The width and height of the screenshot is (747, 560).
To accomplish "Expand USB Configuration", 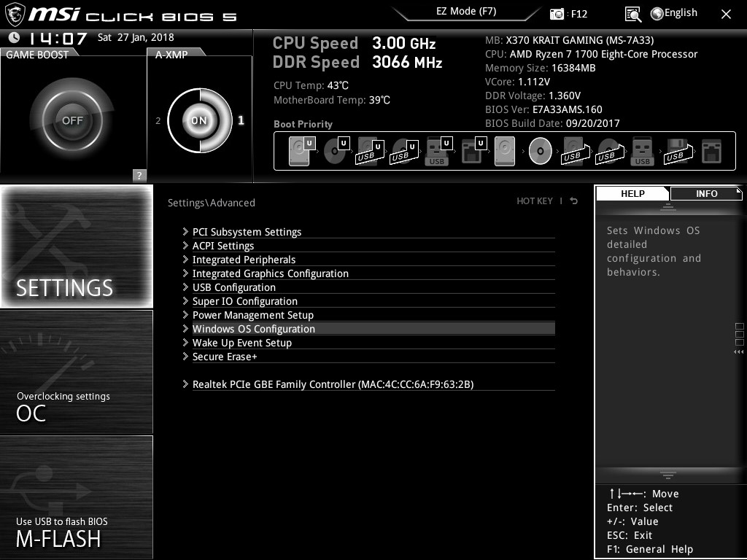I will [x=368, y=287].
